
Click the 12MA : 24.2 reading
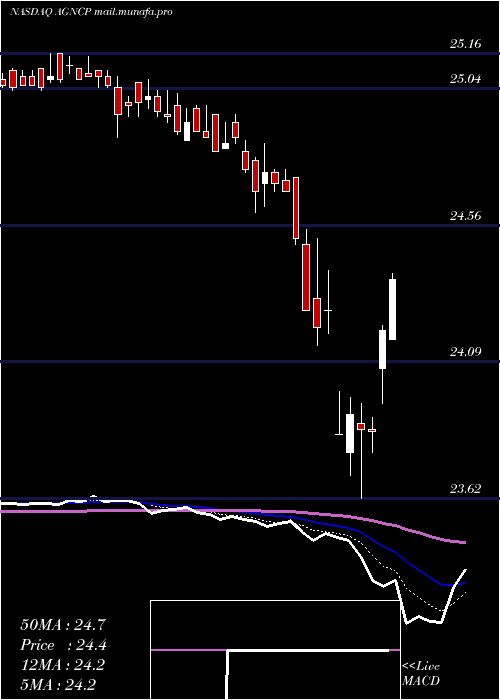(63, 665)
